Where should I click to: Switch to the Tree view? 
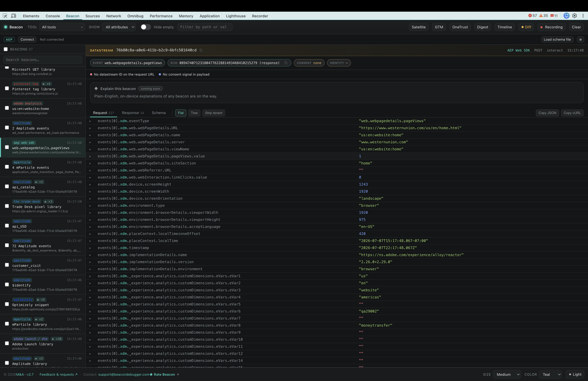pyautogui.click(x=194, y=113)
